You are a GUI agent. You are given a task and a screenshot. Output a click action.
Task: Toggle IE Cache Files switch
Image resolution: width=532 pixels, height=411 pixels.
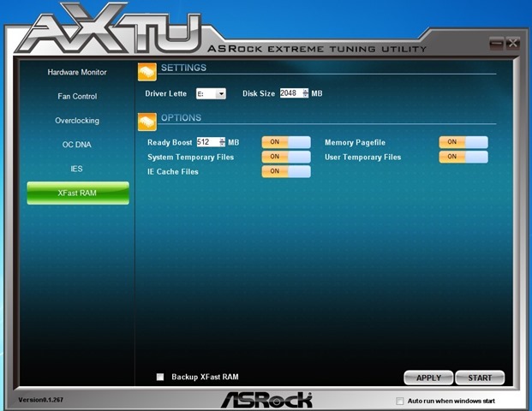coord(286,171)
